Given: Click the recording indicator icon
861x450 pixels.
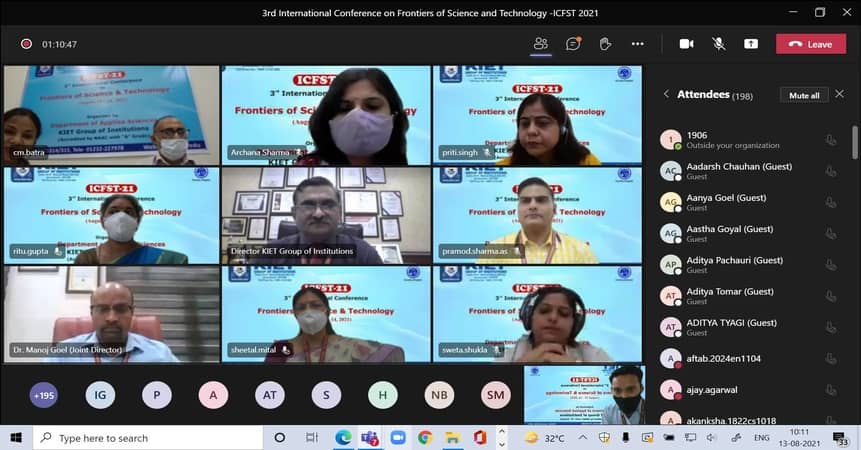Looking at the screenshot, I should [26, 44].
